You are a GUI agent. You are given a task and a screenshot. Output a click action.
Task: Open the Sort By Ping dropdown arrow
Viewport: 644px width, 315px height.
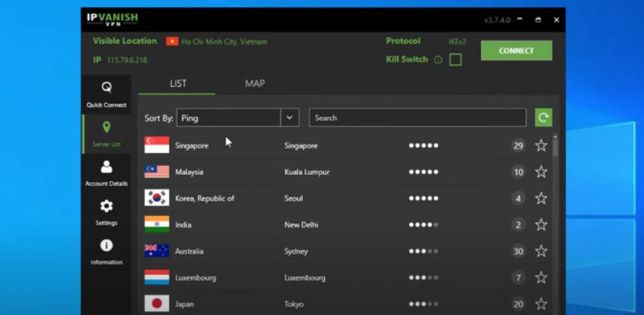click(290, 117)
